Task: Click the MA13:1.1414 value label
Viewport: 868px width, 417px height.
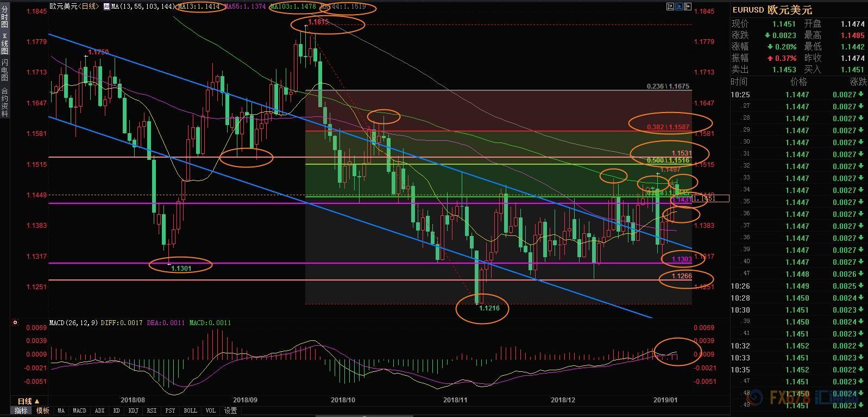Action: pyautogui.click(x=199, y=7)
